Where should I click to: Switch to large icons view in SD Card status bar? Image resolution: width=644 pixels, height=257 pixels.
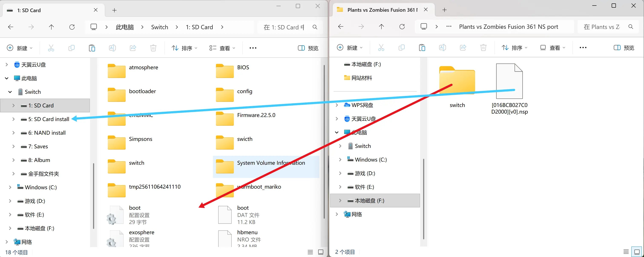click(321, 252)
